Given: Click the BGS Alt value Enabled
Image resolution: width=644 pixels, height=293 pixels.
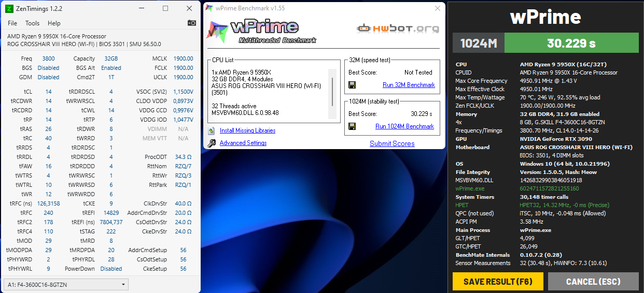Looking at the screenshot, I should pyautogui.click(x=111, y=68).
